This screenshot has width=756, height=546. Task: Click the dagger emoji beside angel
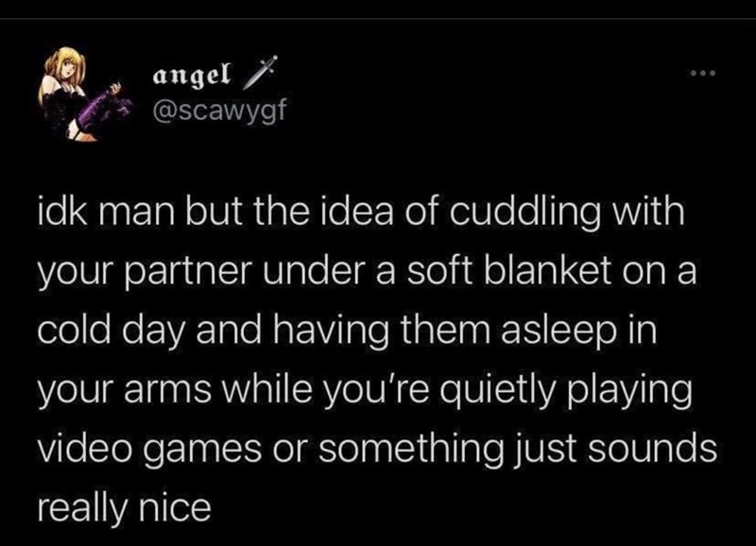(260, 73)
